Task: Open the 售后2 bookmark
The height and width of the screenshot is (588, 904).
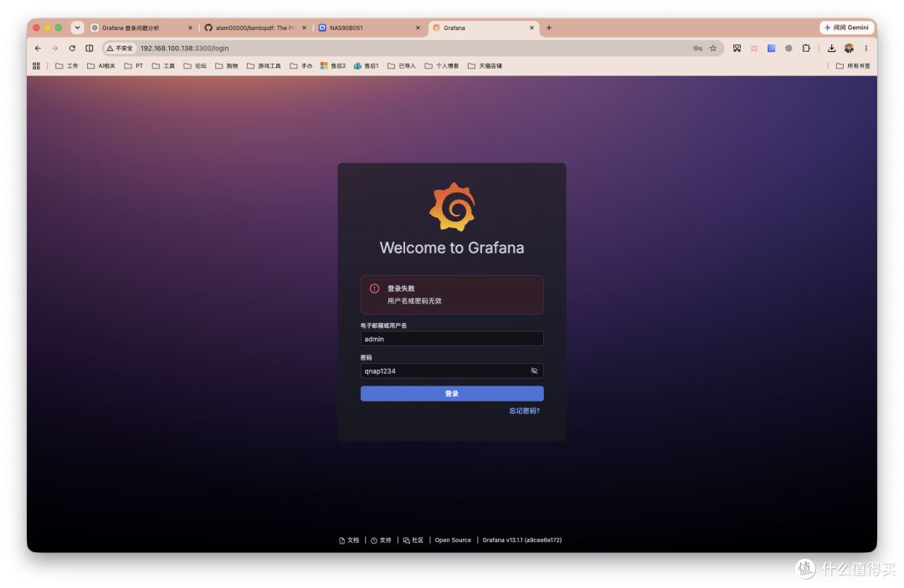Action: (x=333, y=66)
